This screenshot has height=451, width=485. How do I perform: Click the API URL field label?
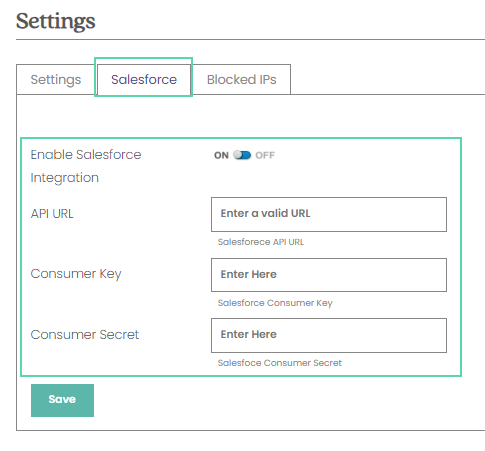tap(52, 214)
